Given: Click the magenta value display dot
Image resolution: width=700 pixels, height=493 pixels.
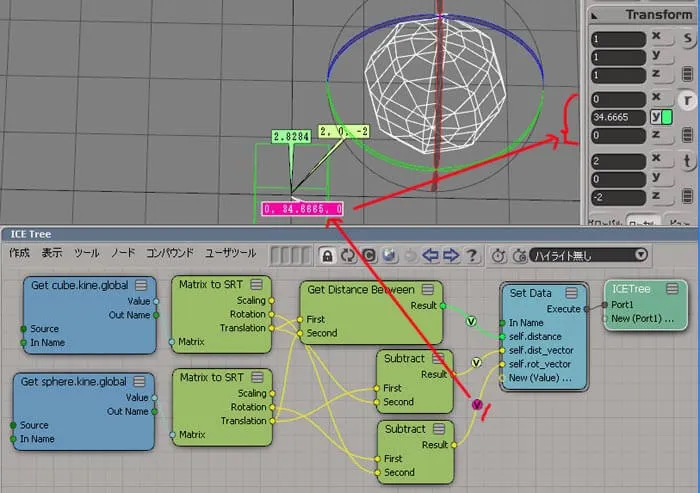Looking at the screenshot, I should click(x=477, y=405).
